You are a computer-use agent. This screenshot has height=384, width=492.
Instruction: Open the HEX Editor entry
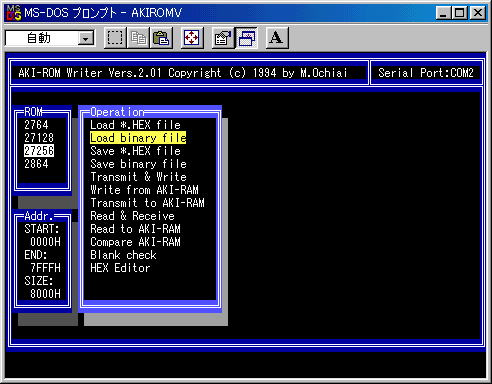pyautogui.click(x=120, y=268)
